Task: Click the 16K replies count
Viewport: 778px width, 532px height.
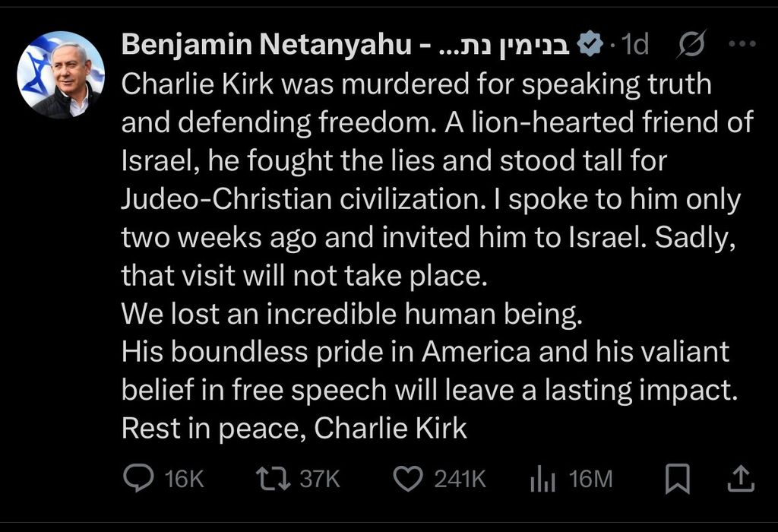Action: (x=185, y=479)
